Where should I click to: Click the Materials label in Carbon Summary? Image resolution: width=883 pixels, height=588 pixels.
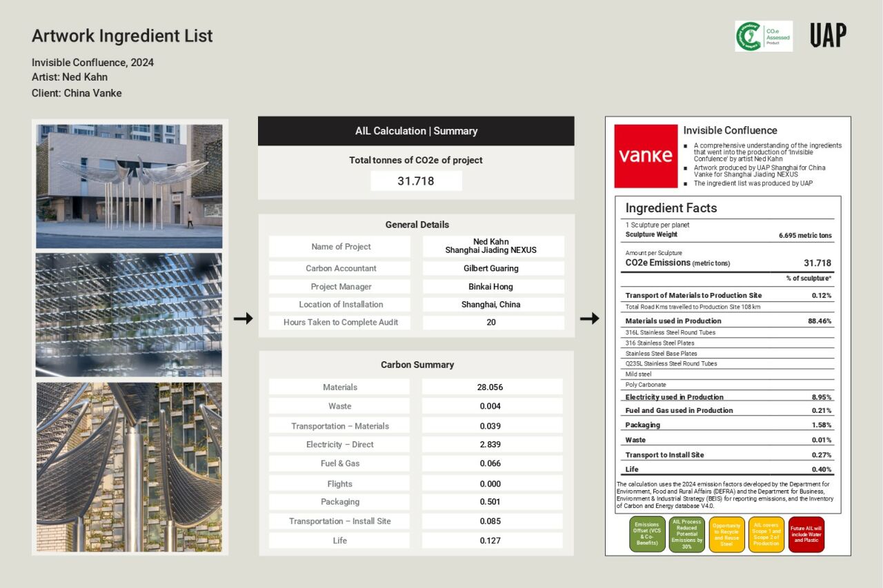point(339,387)
